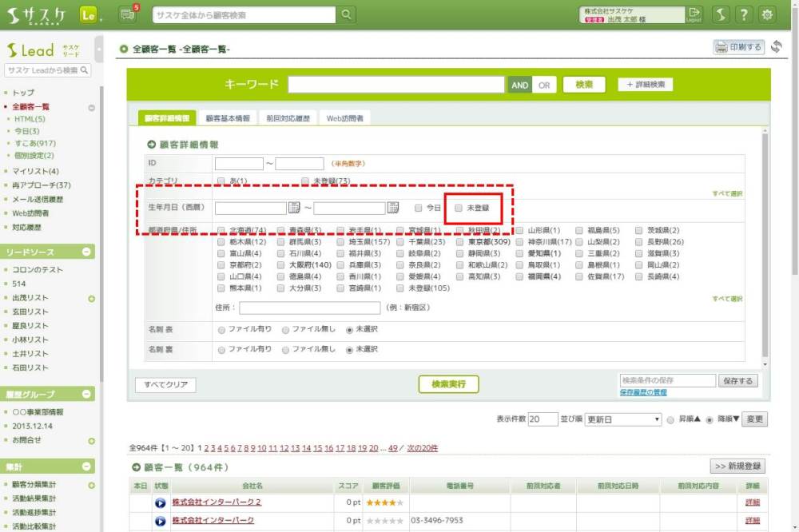This screenshot has height=532, width=799.
Task: Open calendar picker for birth date start
Action: [x=294, y=208]
